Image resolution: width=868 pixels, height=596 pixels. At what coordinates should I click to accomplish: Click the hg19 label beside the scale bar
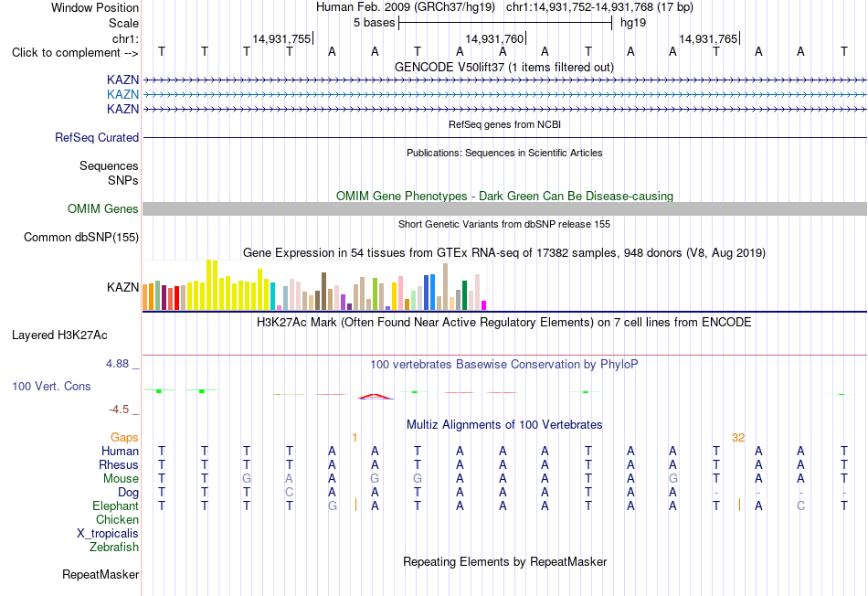pos(633,23)
